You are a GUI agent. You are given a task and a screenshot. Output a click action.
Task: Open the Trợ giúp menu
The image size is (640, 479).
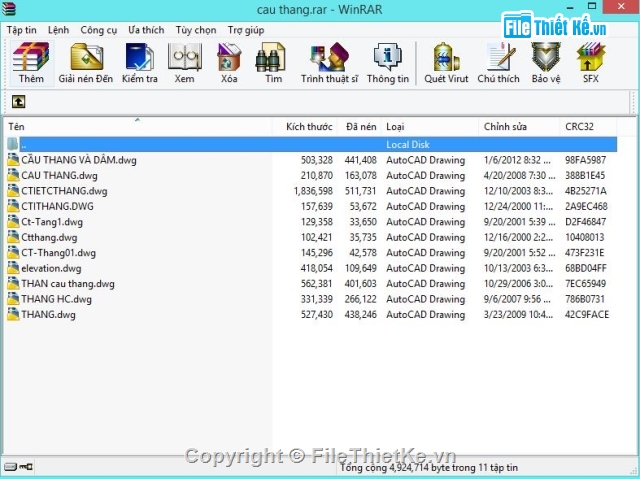click(246, 30)
